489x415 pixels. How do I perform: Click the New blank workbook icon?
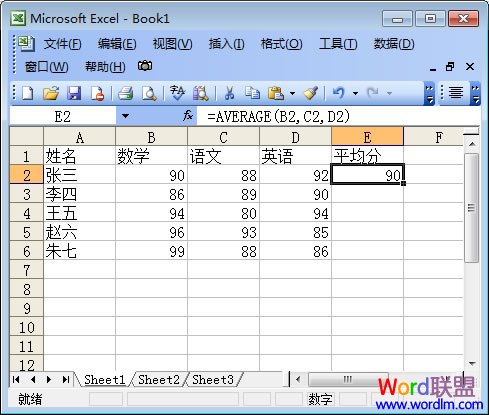[x=27, y=93]
